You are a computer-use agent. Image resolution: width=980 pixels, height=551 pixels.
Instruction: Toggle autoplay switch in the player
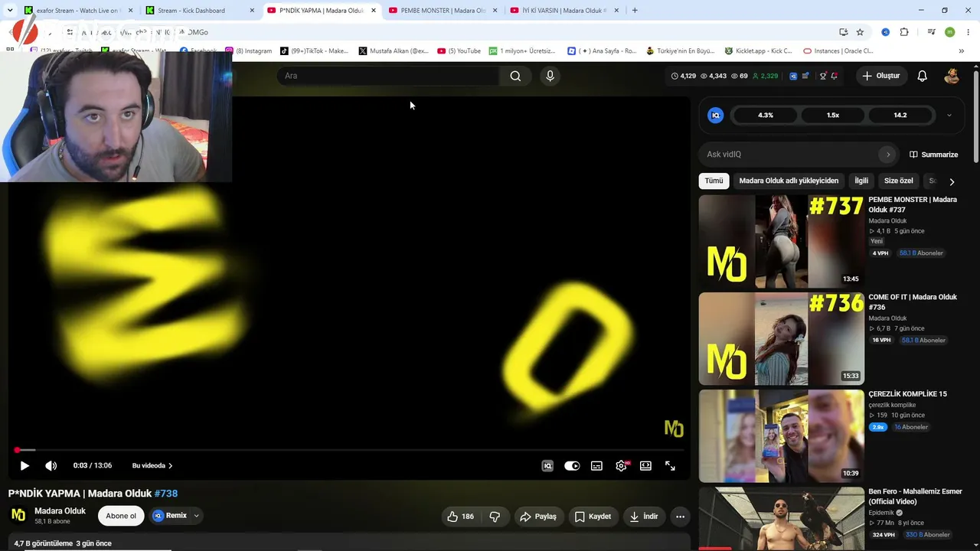572,465
